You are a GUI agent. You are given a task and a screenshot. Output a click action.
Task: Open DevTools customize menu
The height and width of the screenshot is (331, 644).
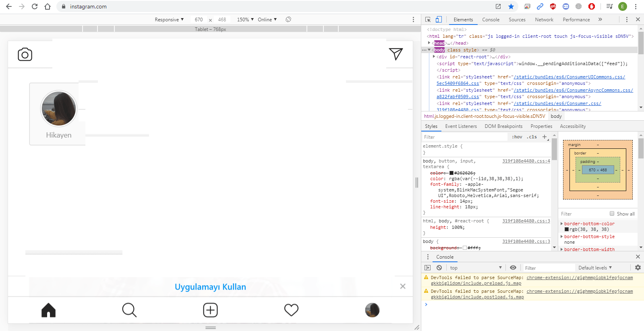tap(627, 19)
